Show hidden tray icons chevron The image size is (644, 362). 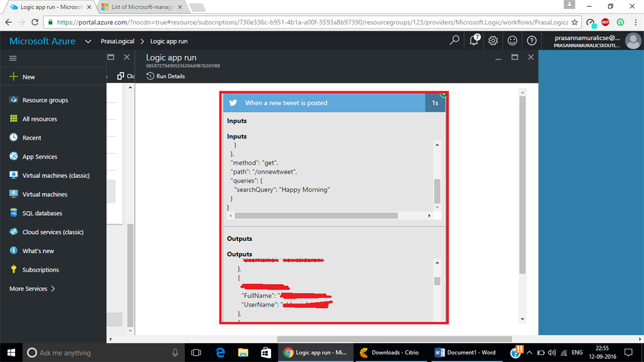(x=530, y=353)
